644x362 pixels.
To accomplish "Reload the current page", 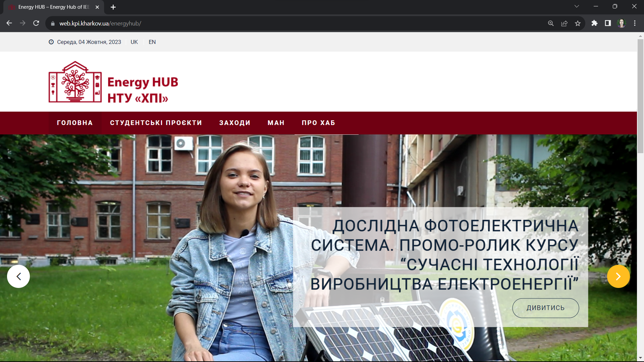I will [x=36, y=23].
